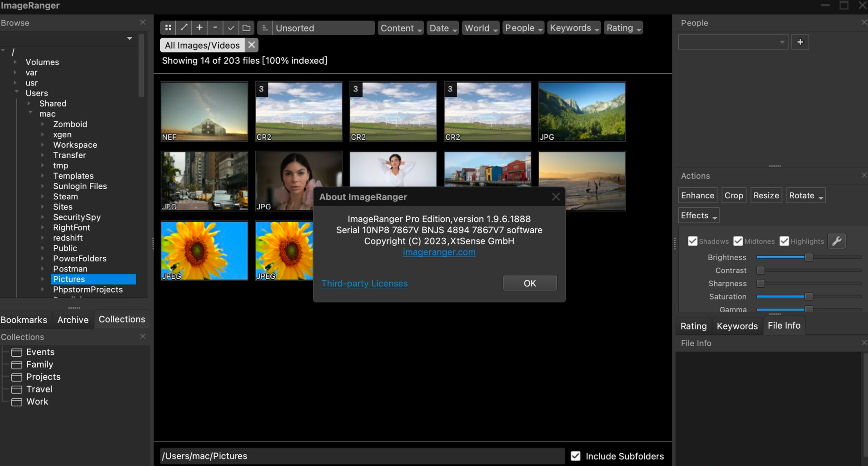Adjust the Contrast slider handle
The width and height of the screenshot is (868, 466).
click(x=760, y=270)
